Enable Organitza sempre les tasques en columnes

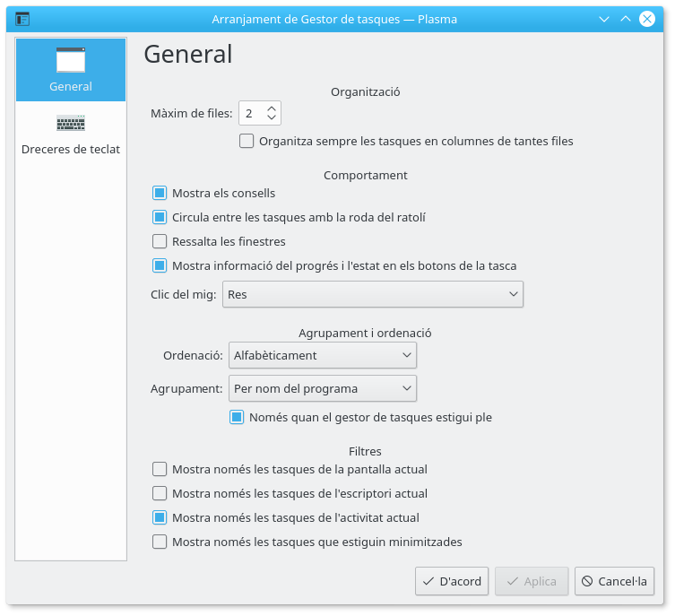point(247,141)
